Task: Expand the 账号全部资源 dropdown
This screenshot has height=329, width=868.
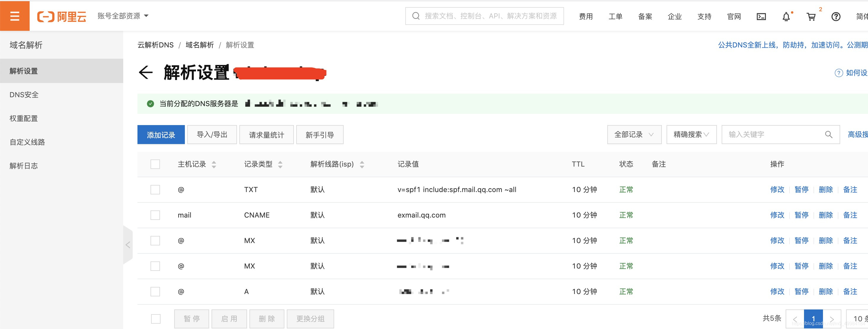Action: pos(123,16)
